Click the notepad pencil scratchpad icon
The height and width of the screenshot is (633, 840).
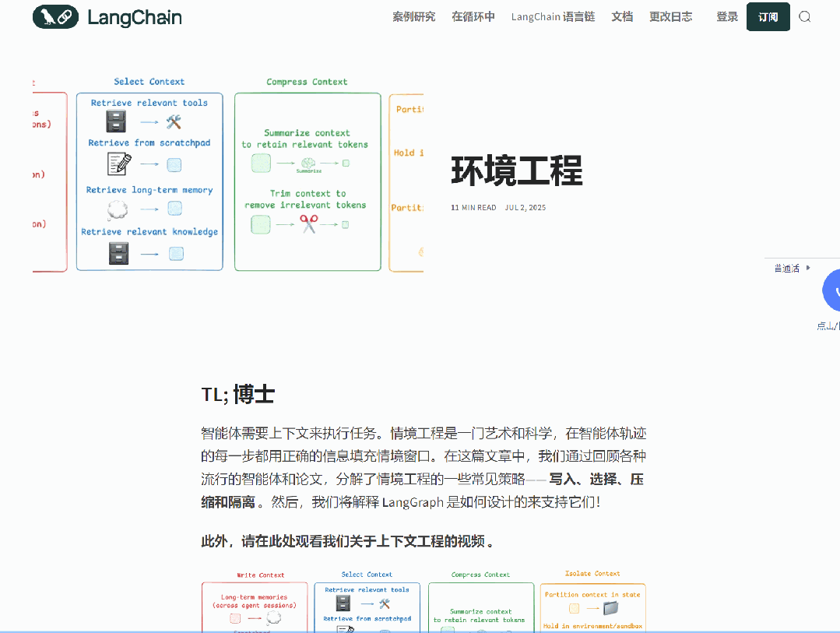[x=119, y=164]
